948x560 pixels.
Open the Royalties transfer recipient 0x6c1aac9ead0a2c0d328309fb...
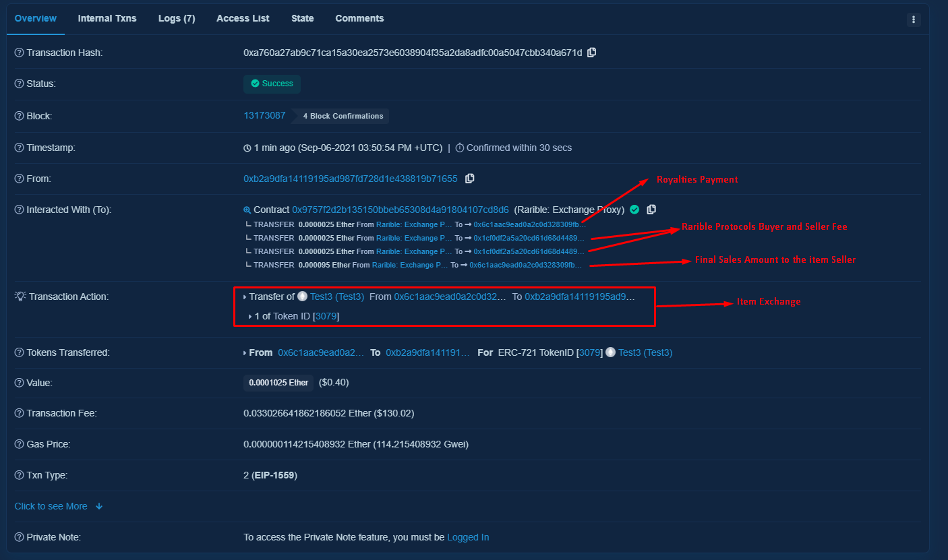coord(530,224)
